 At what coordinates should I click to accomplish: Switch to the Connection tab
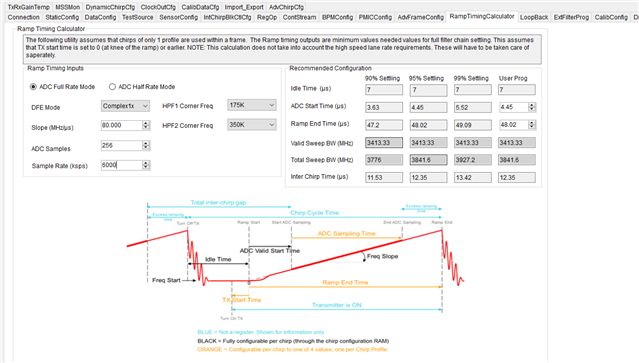coord(24,17)
